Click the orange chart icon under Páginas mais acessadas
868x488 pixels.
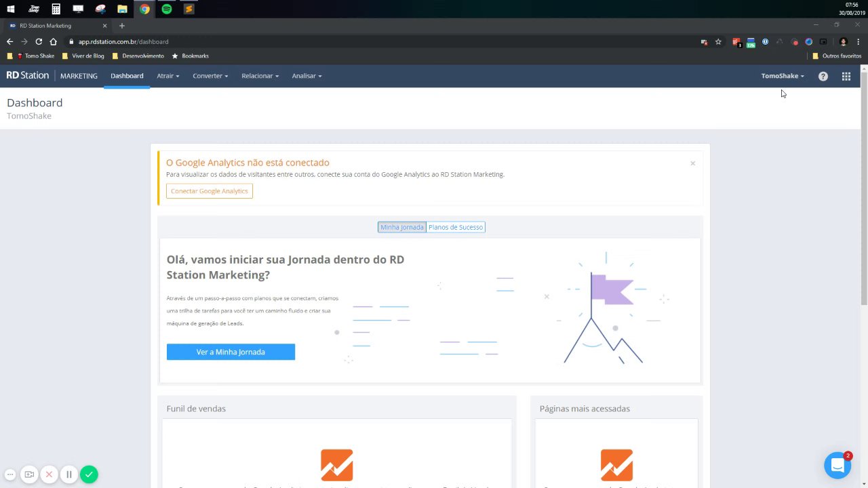coord(616,465)
